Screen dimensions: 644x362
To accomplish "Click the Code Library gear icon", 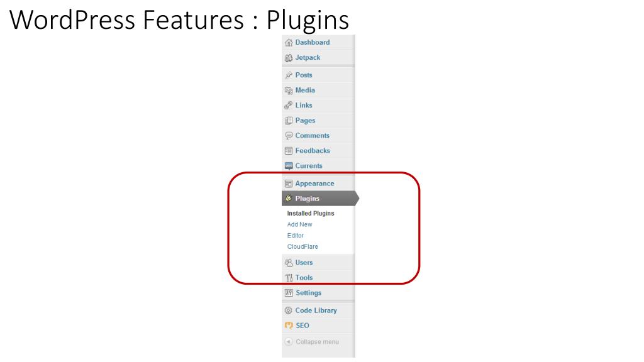I will (289, 310).
